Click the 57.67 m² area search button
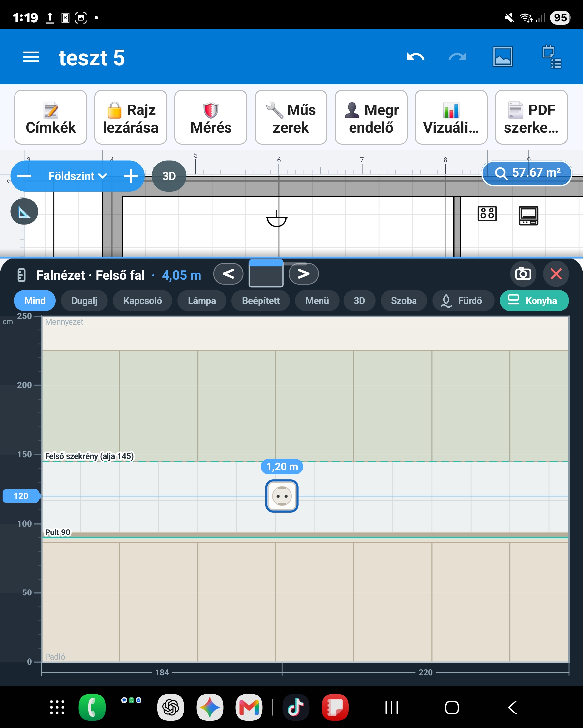 coord(527,173)
